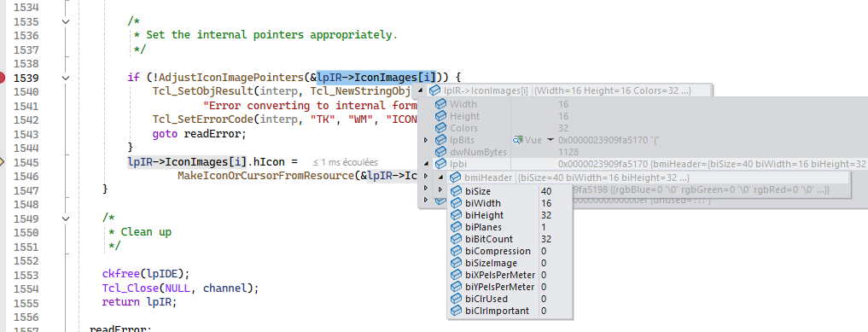
Task: Click the field icon next to biCompression
Action: point(456,251)
